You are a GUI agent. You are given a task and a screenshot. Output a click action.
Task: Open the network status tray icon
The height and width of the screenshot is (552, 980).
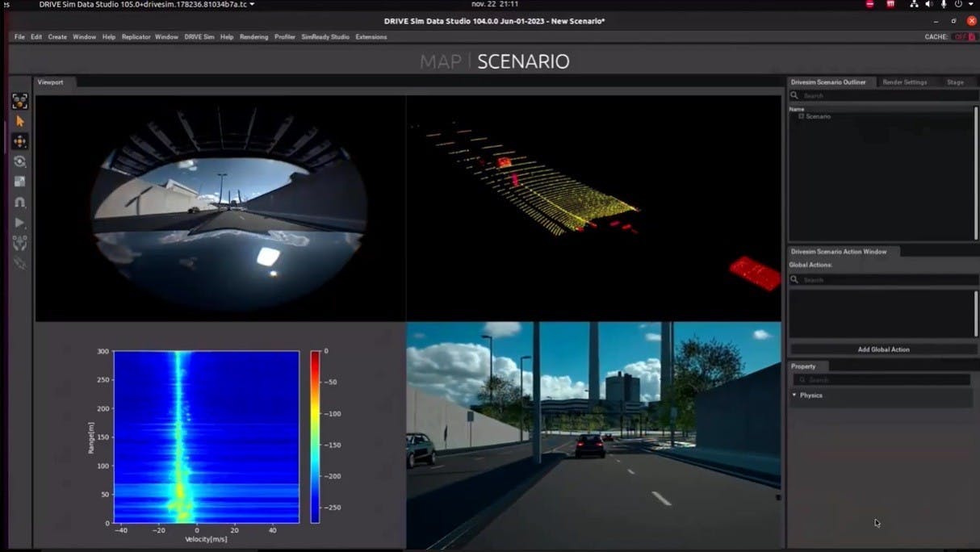pyautogui.click(x=914, y=4)
